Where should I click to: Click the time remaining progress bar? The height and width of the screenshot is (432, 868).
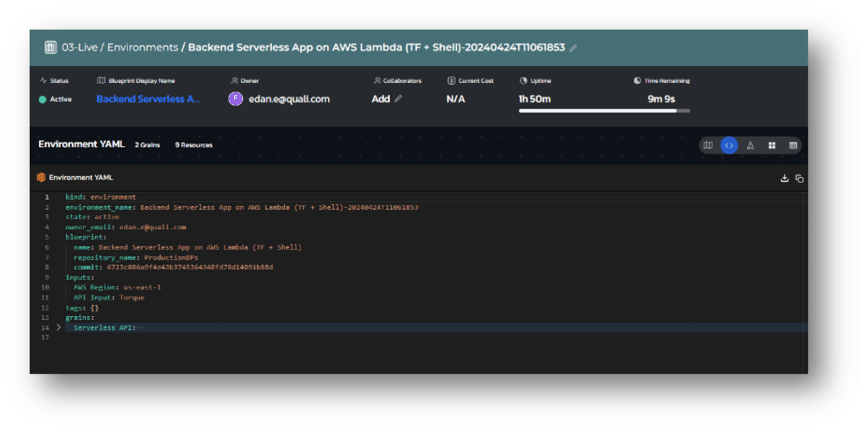604,111
